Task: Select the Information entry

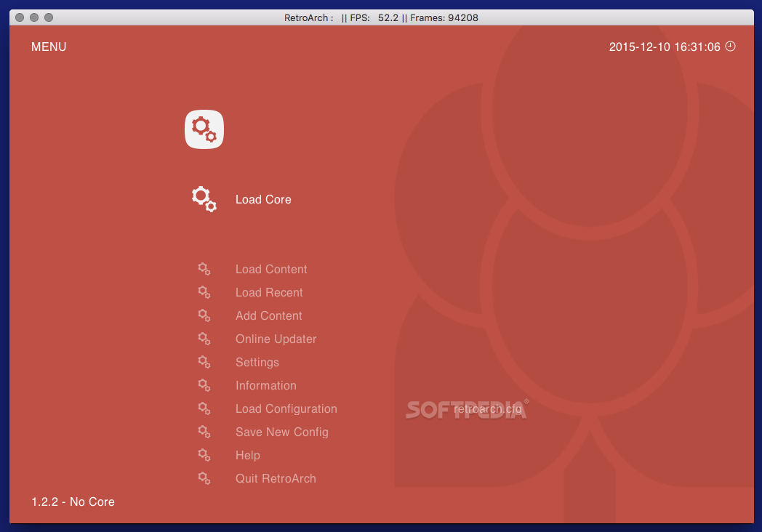Action: (x=266, y=385)
